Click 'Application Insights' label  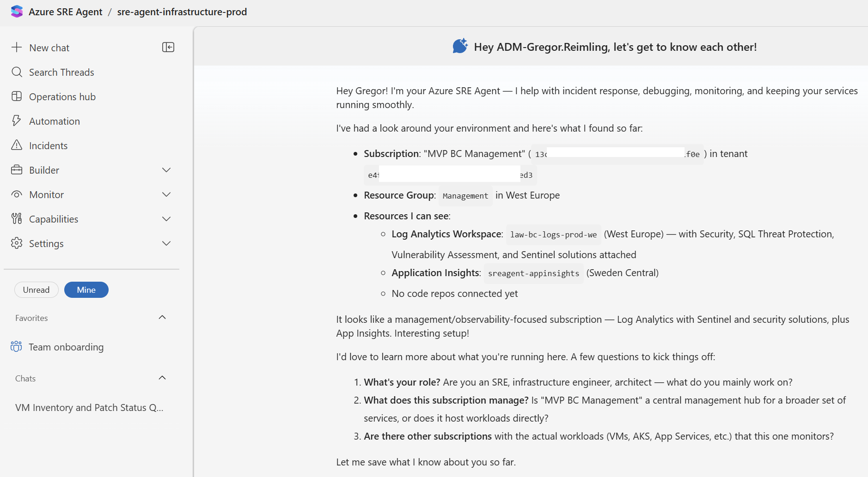[x=435, y=272]
